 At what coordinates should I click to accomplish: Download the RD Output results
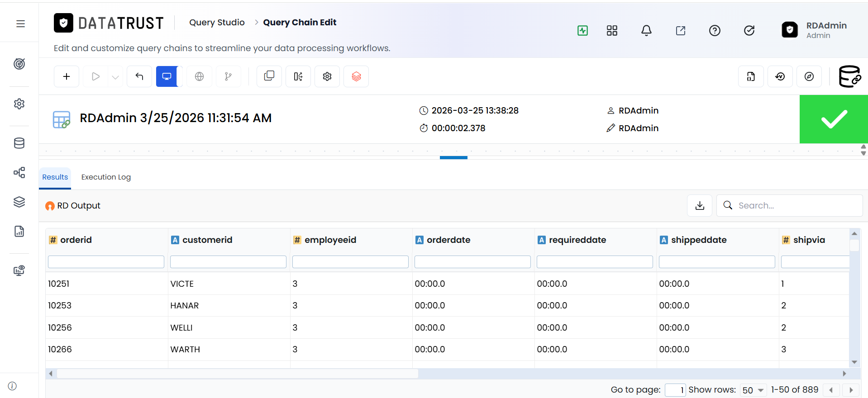700,205
